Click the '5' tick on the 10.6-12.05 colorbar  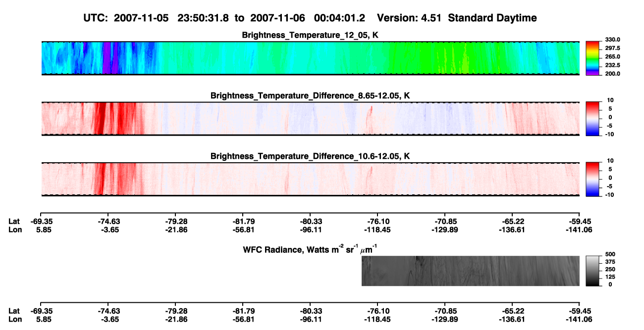pos(611,169)
